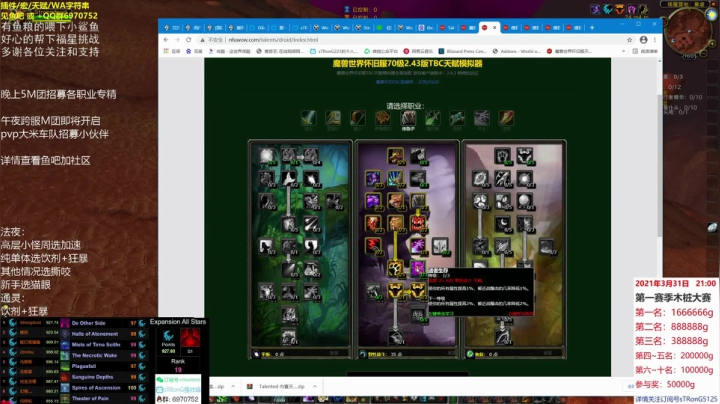This screenshot has width=720, height=404.
Task: Click Heart of the Wild paw talent
Action: point(395,269)
